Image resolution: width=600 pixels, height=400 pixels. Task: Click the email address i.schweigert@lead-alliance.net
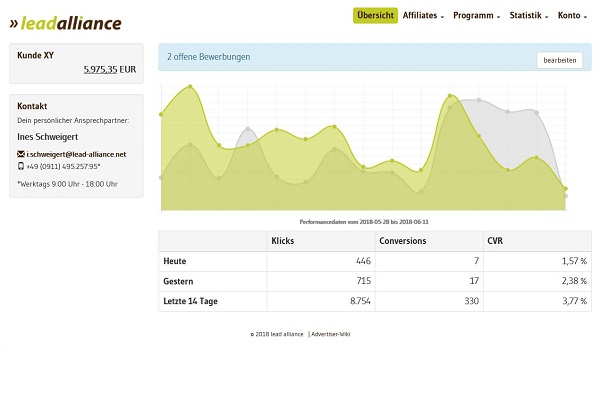coord(76,154)
